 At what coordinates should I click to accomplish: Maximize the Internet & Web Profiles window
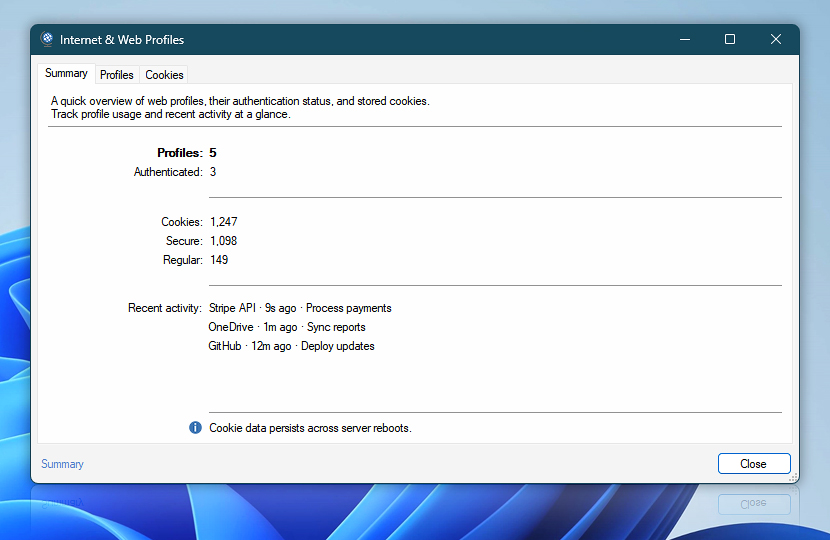pyautogui.click(x=730, y=39)
